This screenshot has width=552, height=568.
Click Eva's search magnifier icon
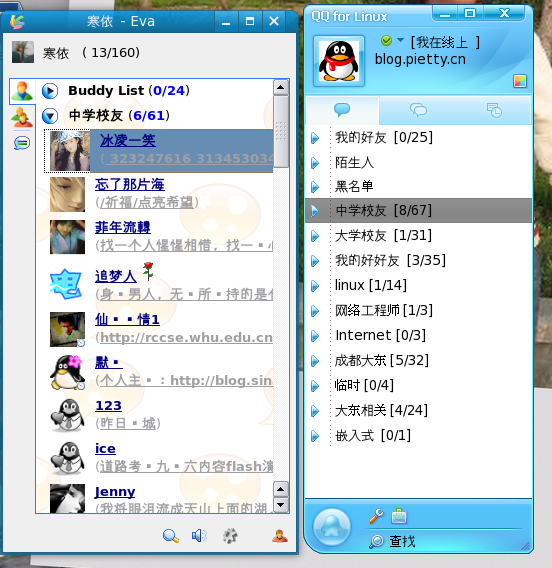pyautogui.click(x=171, y=535)
